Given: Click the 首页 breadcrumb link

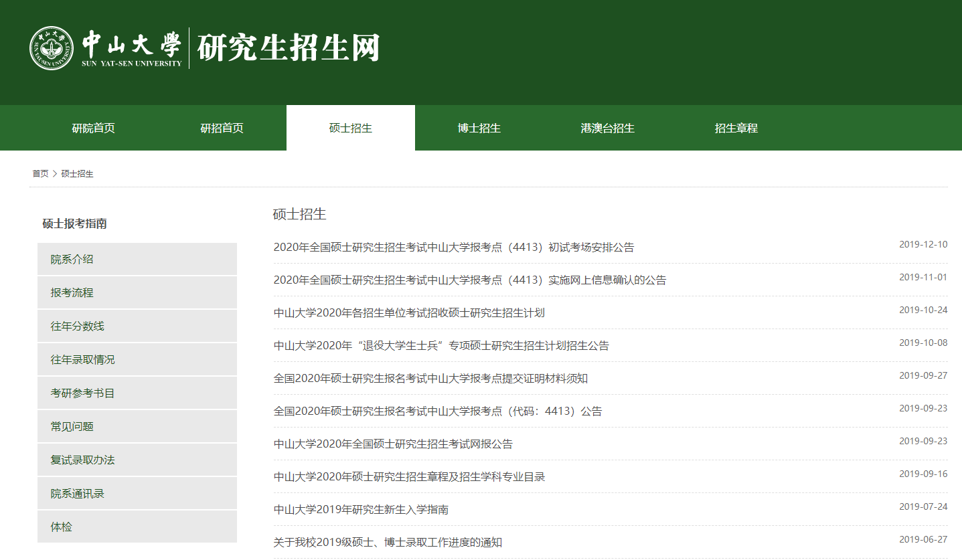Looking at the screenshot, I should click(x=40, y=174).
